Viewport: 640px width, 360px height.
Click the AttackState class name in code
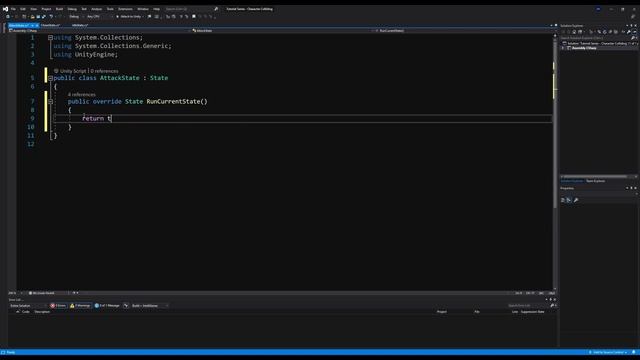coord(120,78)
